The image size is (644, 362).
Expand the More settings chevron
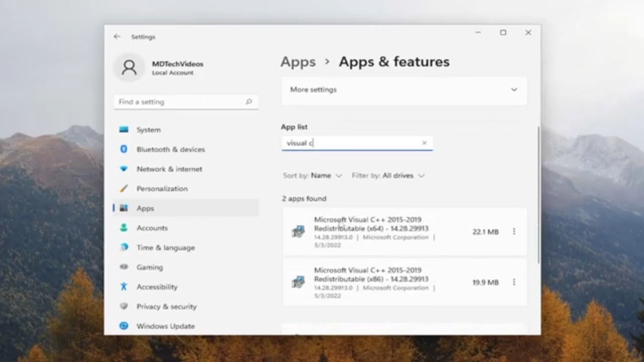pyautogui.click(x=514, y=89)
